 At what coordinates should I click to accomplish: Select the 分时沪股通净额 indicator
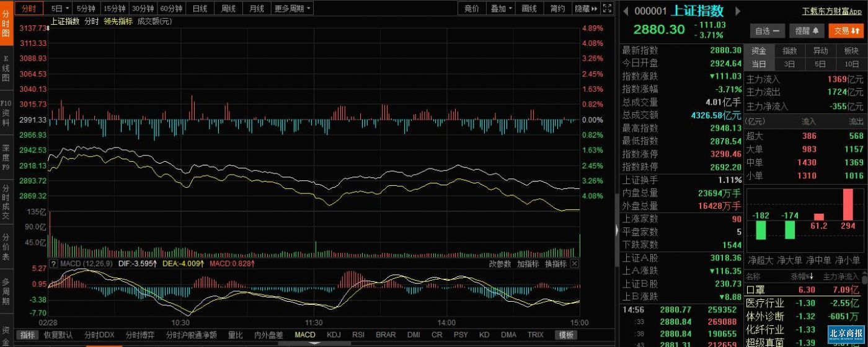tap(191, 335)
